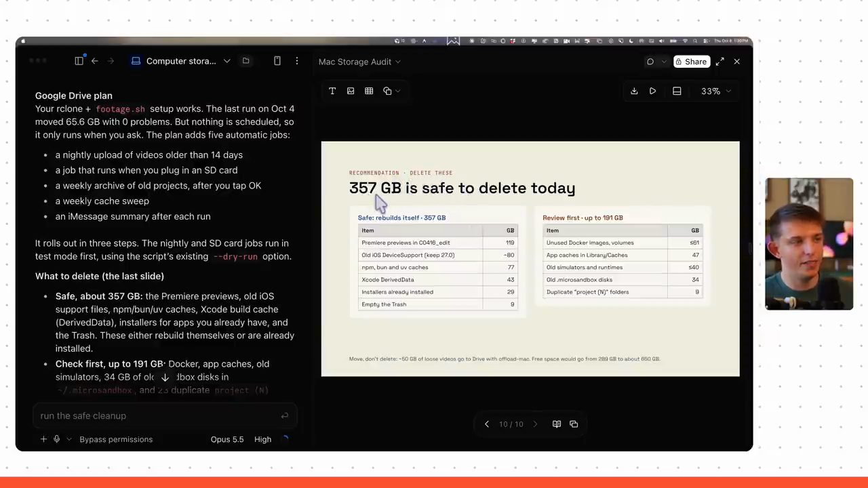
Task: Expand the shapes tool dropdown arrow
Action: 398,91
